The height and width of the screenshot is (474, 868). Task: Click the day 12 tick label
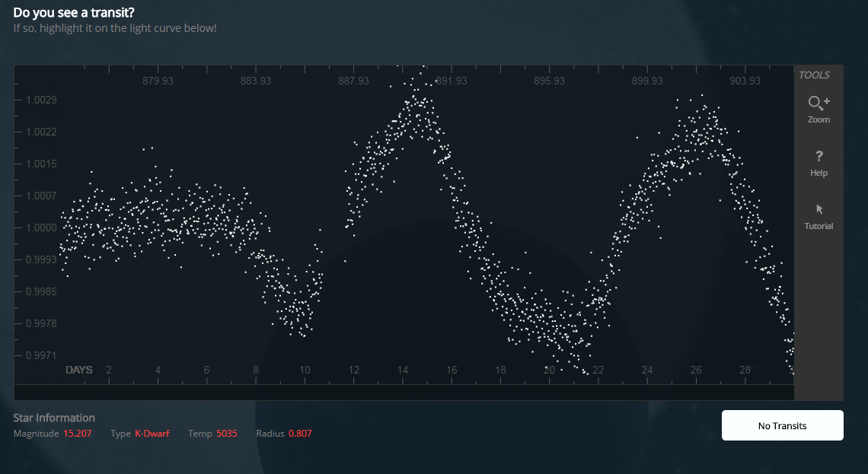353,370
